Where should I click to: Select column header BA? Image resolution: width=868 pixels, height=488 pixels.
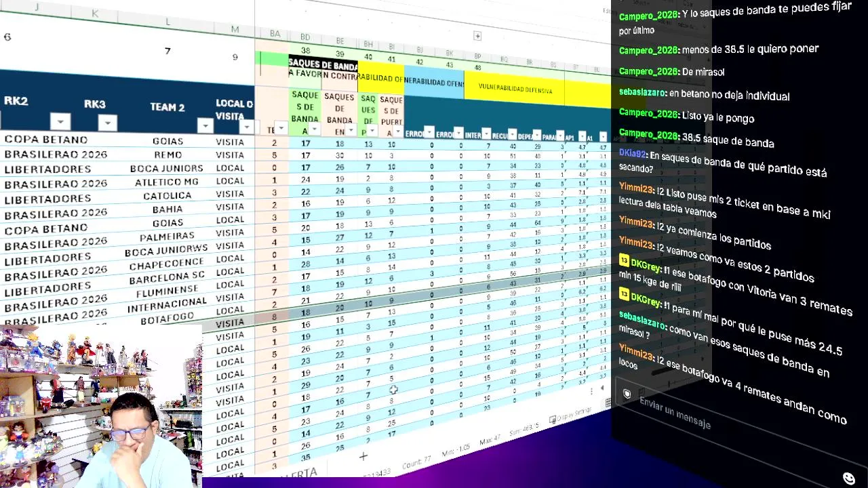pyautogui.click(x=275, y=33)
